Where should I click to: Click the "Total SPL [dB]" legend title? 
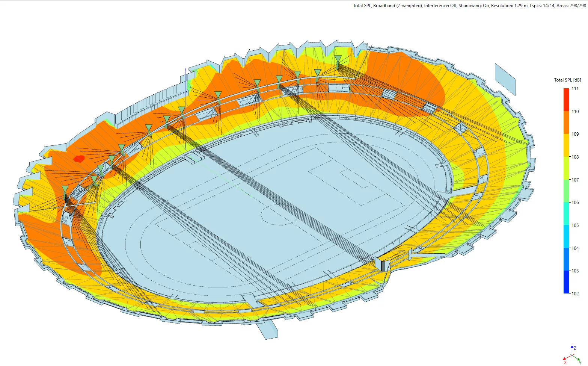[x=567, y=80]
